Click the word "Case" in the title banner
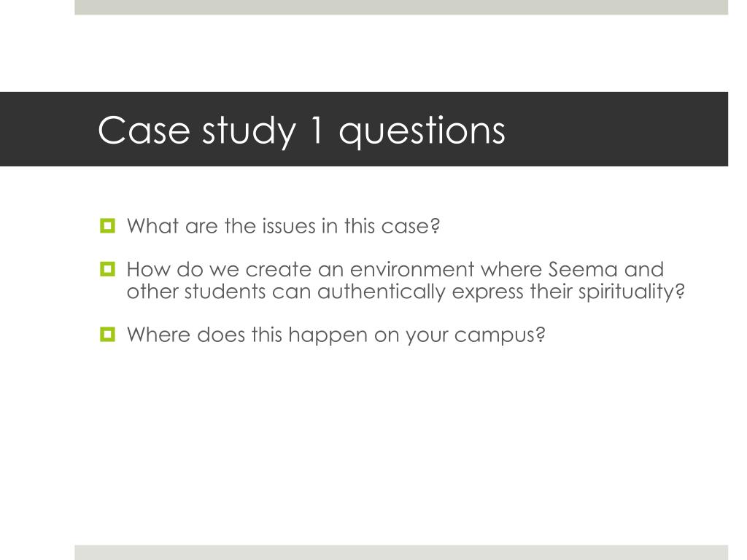 tap(144, 130)
